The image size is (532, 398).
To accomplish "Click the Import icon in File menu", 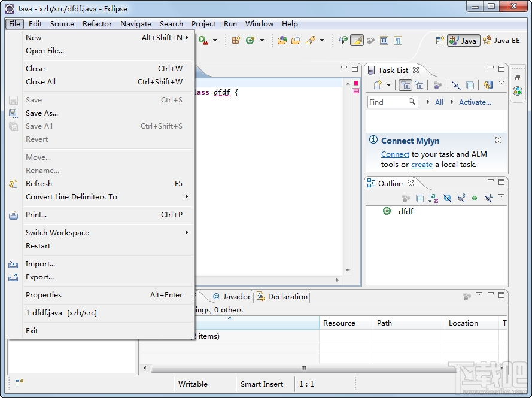I will [13, 264].
